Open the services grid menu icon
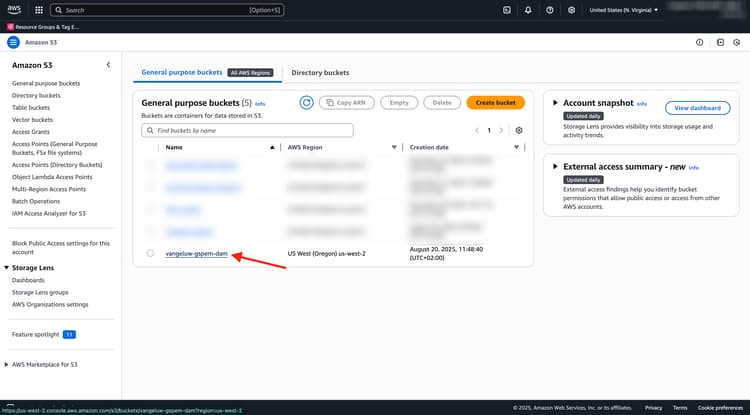 pyautogui.click(x=39, y=10)
